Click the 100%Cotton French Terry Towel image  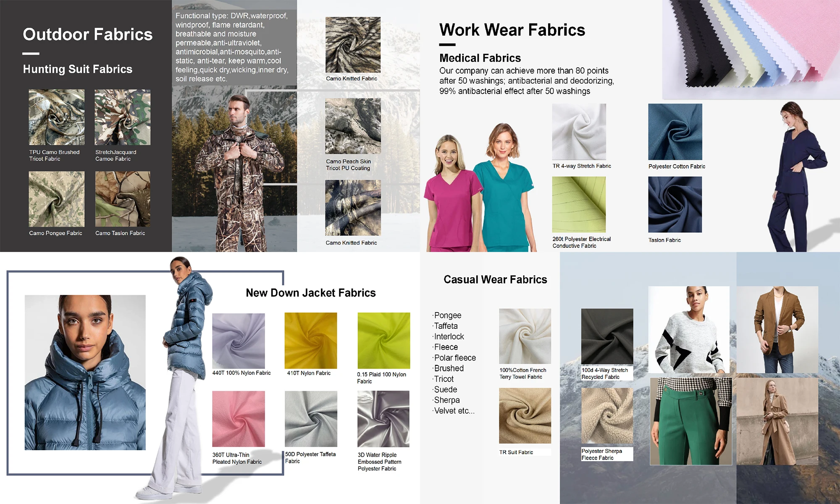click(525, 336)
